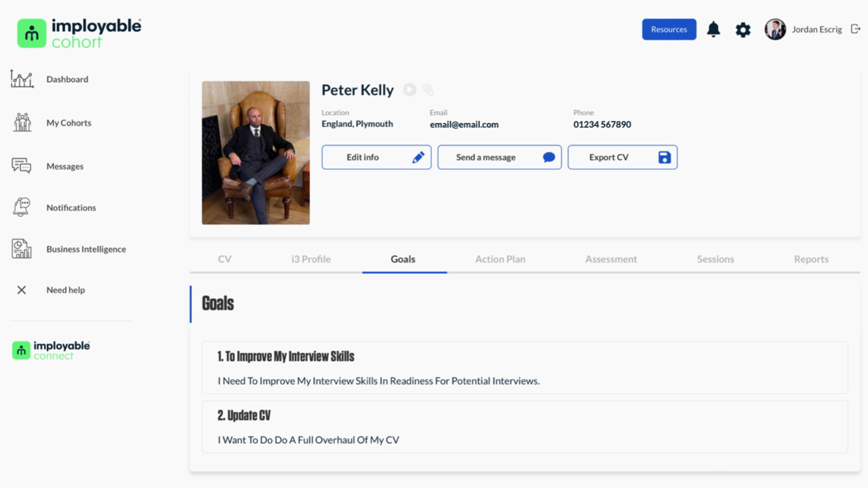The height and width of the screenshot is (488, 868).
Task: Go to the Assessment tab
Action: click(611, 259)
